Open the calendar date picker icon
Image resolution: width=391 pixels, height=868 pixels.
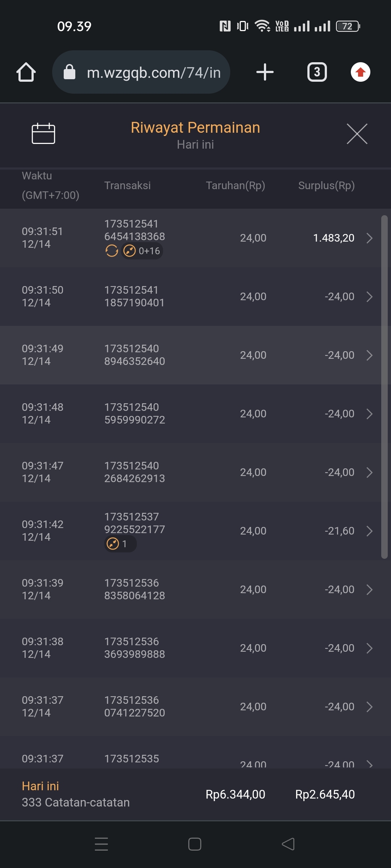pos(43,133)
